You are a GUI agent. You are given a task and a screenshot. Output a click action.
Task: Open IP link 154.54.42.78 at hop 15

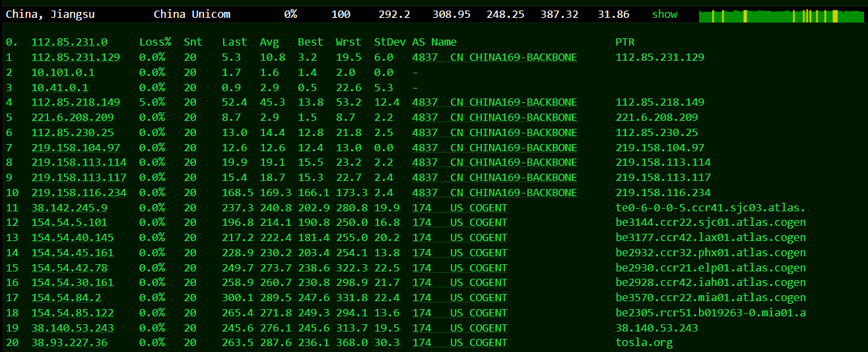click(69, 268)
